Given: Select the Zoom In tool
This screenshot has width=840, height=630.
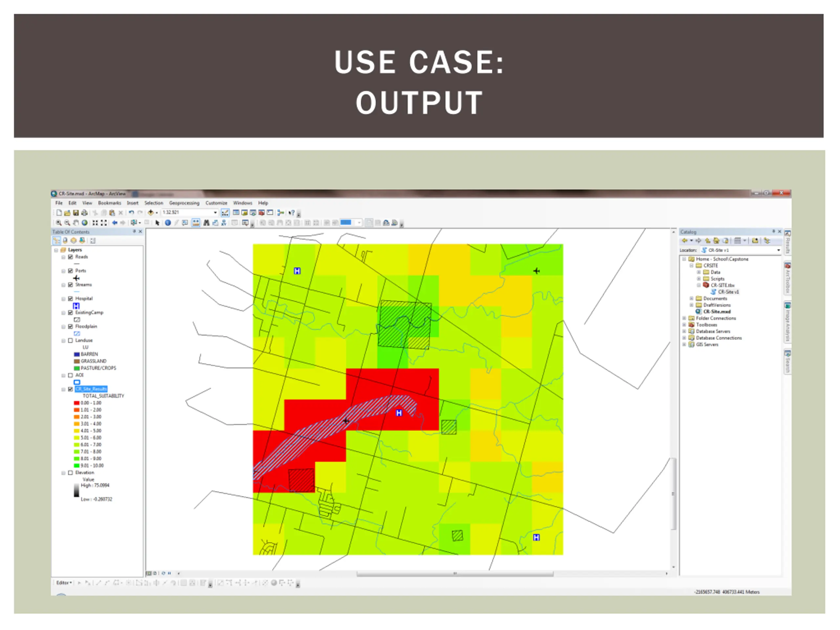Looking at the screenshot, I should click(58, 222).
